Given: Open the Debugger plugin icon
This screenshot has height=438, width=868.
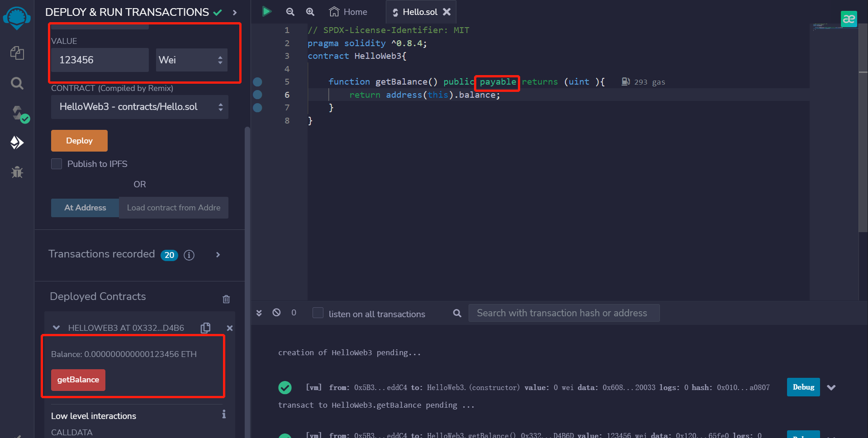Looking at the screenshot, I should click(17, 172).
